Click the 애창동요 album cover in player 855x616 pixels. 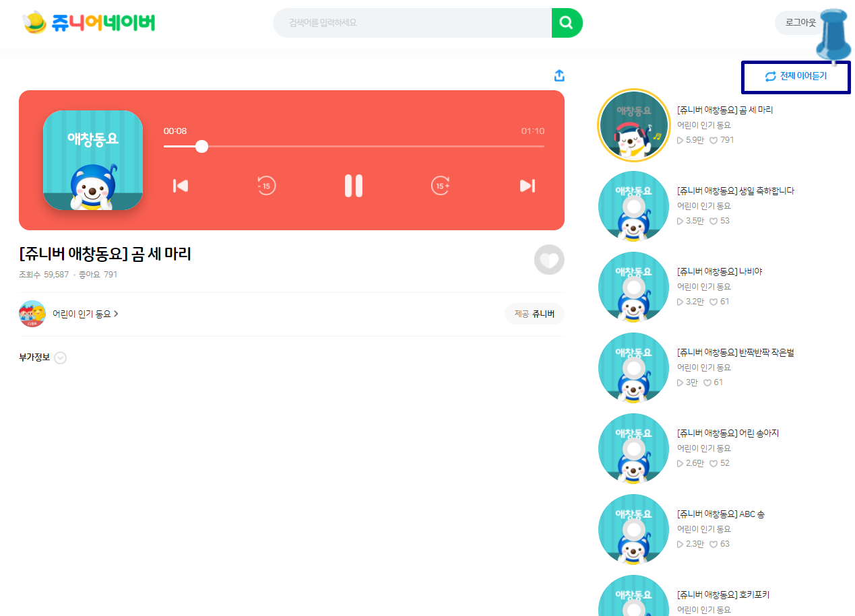(x=93, y=160)
